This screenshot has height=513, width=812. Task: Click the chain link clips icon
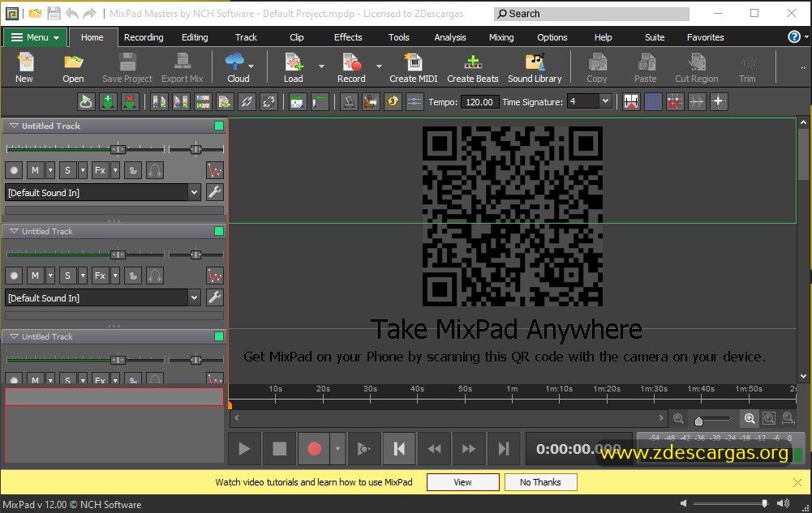tap(247, 102)
